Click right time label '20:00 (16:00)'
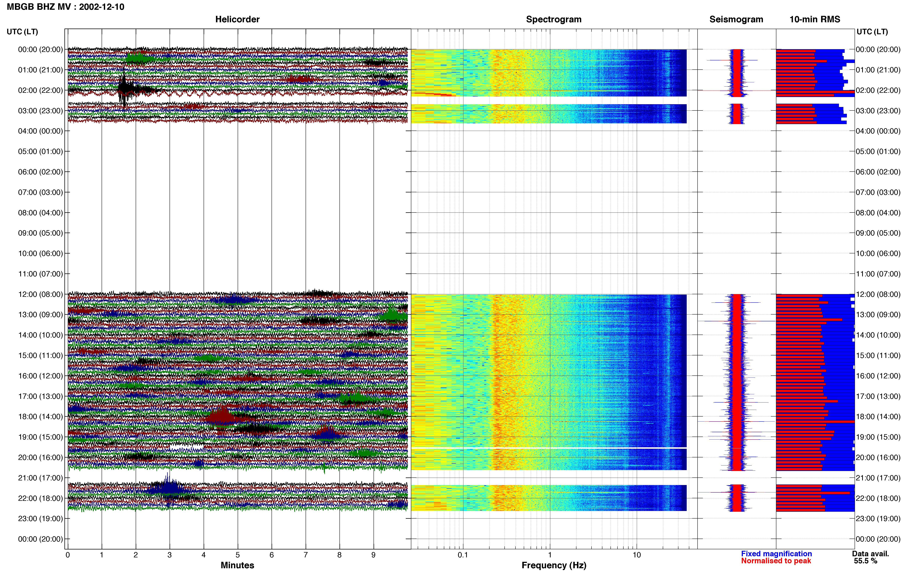The width and height of the screenshot is (924, 578). (x=878, y=457)
